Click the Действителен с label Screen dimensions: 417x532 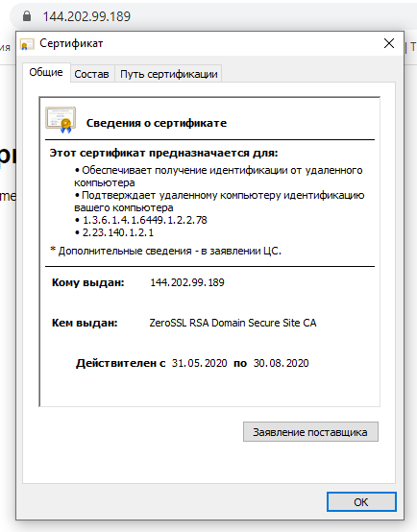click(x=120, y=363)
